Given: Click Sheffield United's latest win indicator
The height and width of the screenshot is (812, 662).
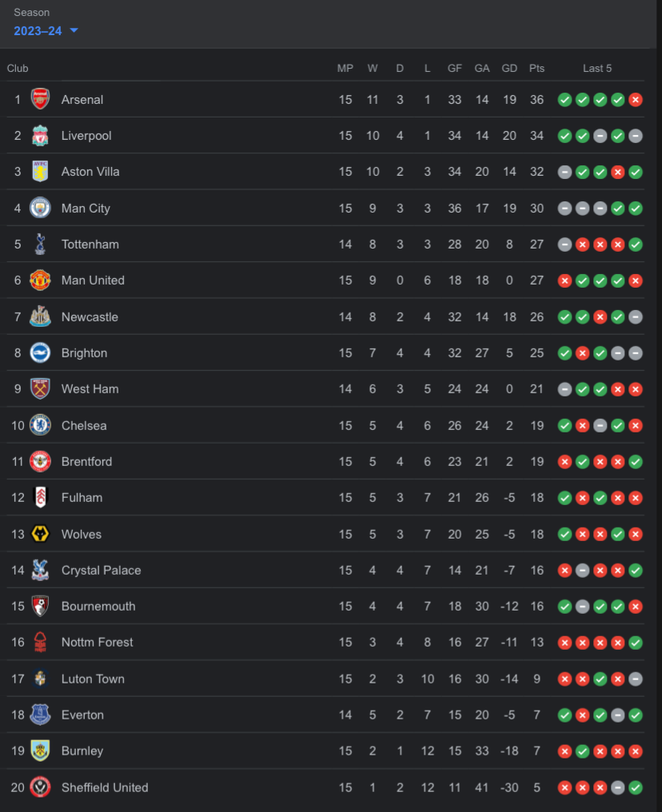Looking at the screenshot, I should point(636,787).
